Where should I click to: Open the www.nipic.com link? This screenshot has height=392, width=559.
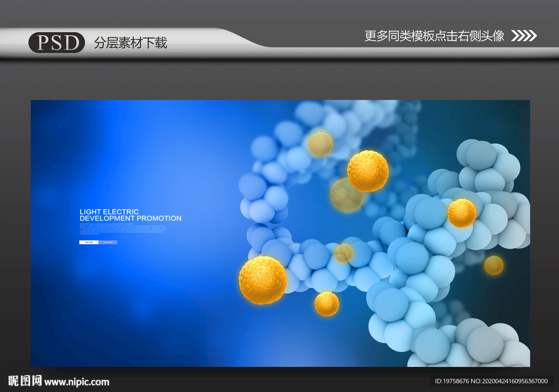click(x=76, y=382)
